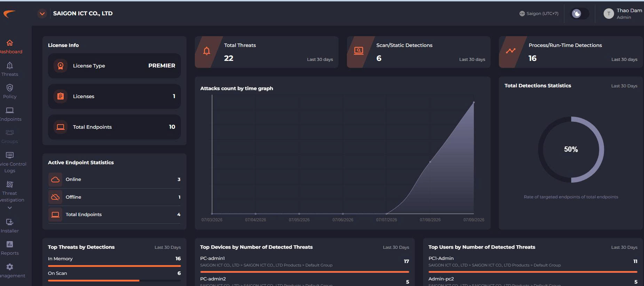The width and height of the screenshot is (644, 286).
Task: Click the SAIGON ICT CO., LTD title
Action: tap(83, 14)
